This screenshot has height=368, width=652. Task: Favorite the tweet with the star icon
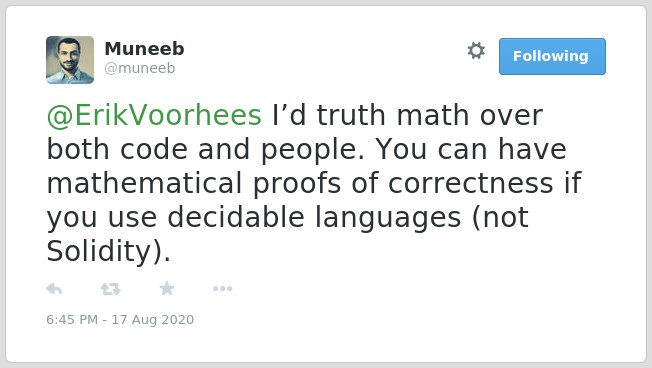pyautogui.click(x=167, y=288)
